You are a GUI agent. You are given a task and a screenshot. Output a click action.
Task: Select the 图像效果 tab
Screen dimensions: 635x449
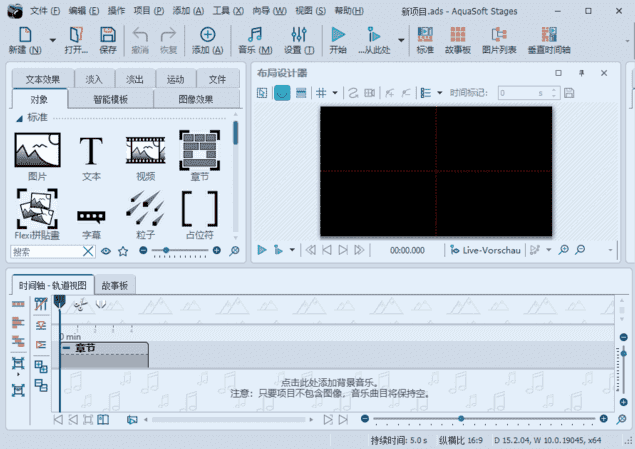[x=196, y=99]
